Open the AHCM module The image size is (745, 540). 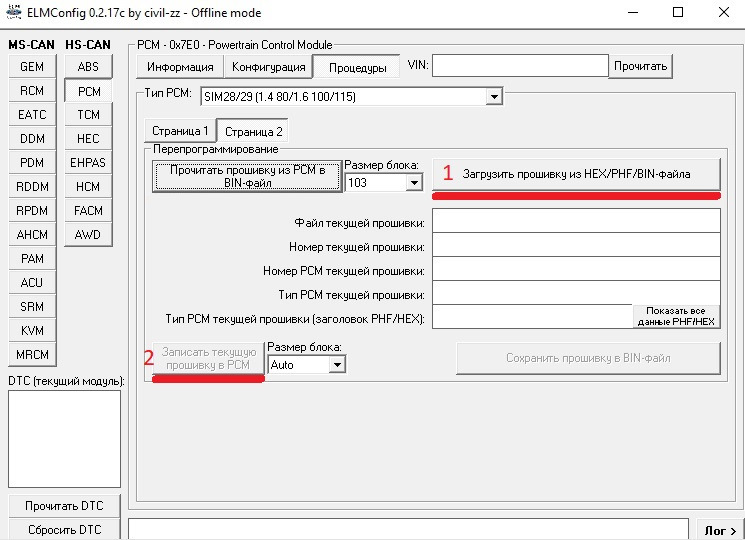click(x=32, y=235)
